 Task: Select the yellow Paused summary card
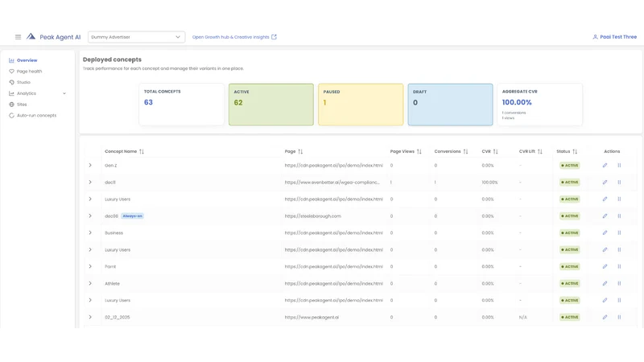click(x=361, y=105)
